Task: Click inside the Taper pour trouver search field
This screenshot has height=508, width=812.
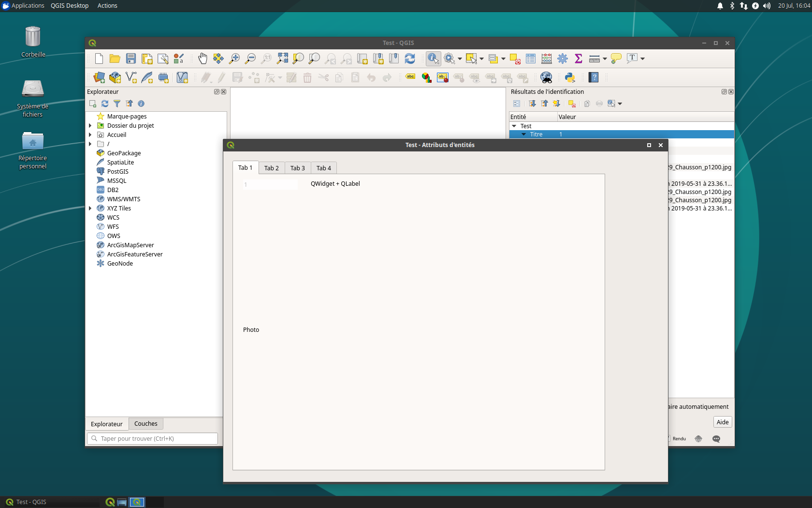Action: 152,438
